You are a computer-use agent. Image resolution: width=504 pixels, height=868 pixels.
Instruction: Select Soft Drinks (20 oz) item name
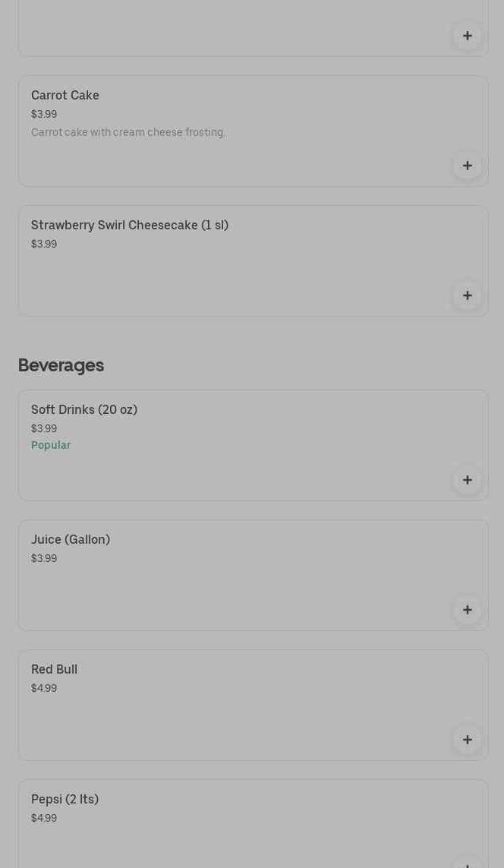tap(84, 409)
